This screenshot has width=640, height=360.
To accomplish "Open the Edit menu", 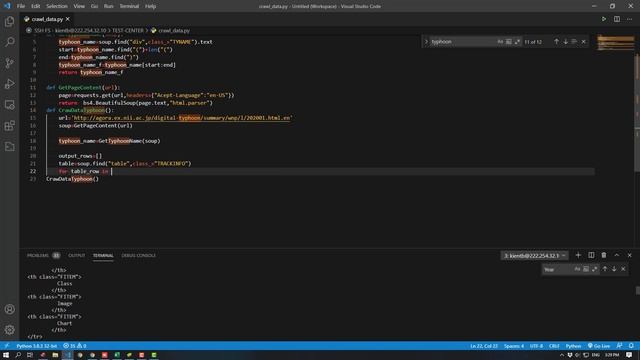I will [36, 6].
